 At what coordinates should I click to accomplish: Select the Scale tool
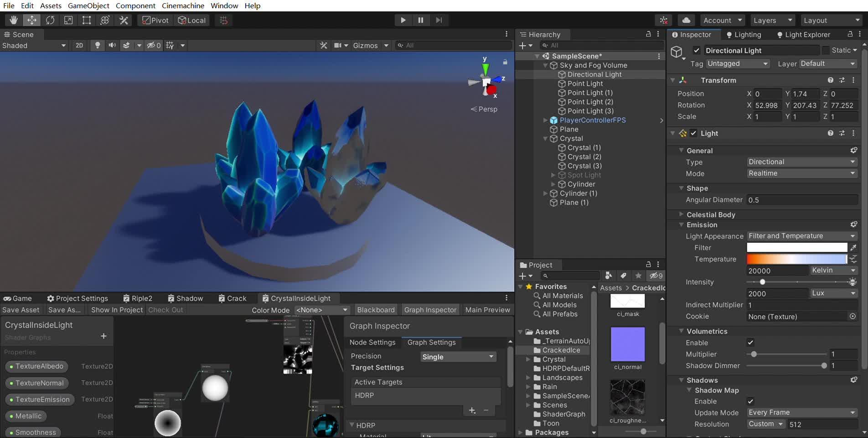point(68,20)
